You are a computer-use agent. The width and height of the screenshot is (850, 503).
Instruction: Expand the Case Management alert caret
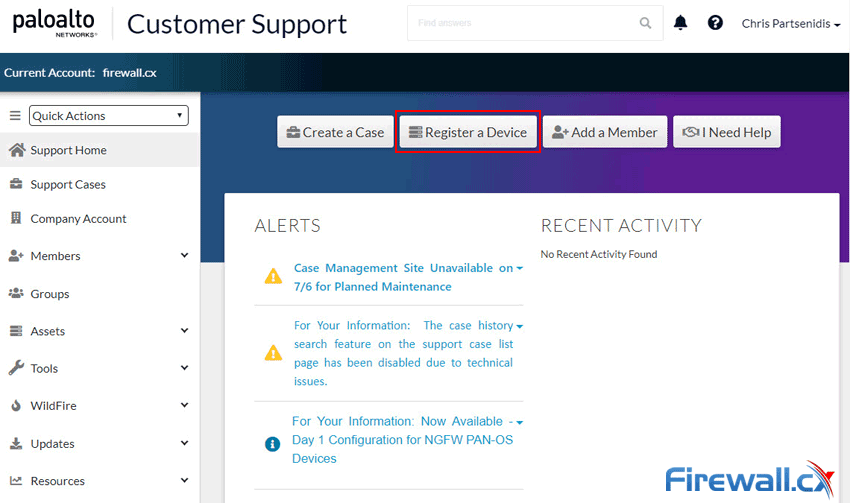click(520, 269)
